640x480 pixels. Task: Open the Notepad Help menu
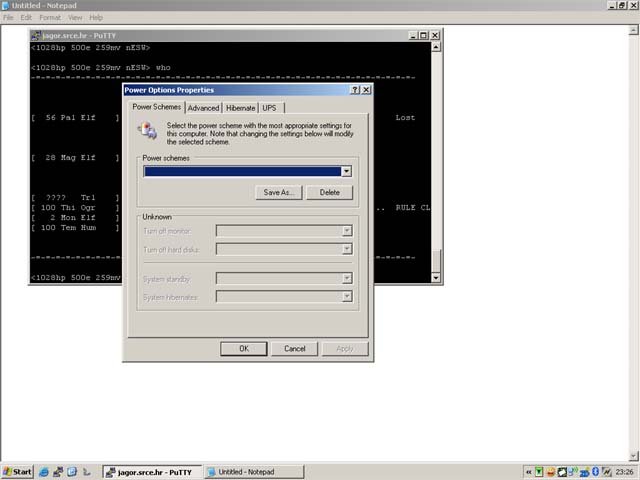pyautogui.click(x=96, y=18)
